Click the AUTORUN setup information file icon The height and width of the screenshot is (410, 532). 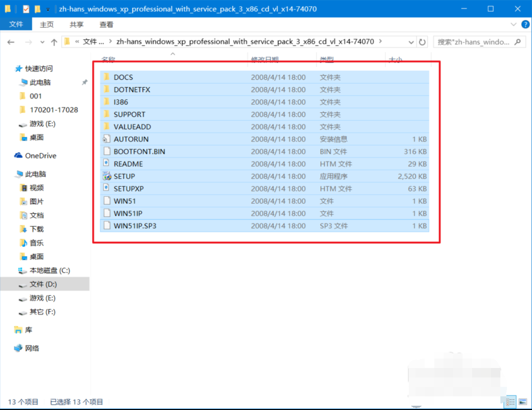[106, 139]
